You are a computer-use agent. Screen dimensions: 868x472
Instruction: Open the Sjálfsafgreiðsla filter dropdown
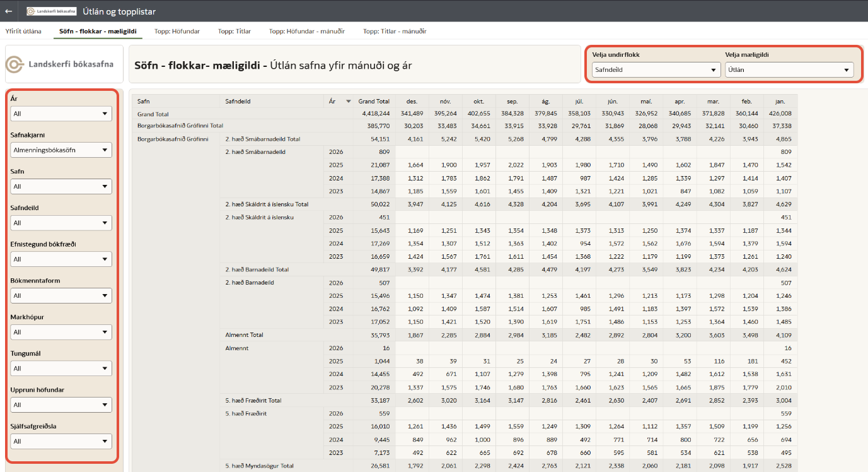pos(61,441)
